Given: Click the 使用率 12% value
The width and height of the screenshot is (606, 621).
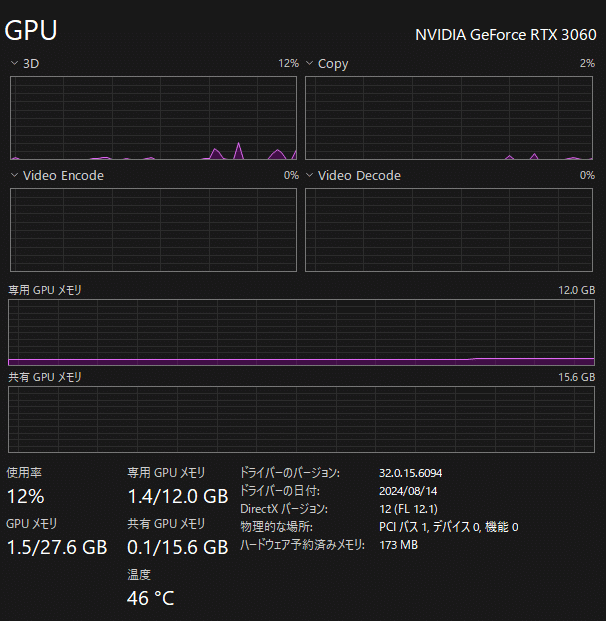Looking at the screenshot, I should [x=25, y=497].
